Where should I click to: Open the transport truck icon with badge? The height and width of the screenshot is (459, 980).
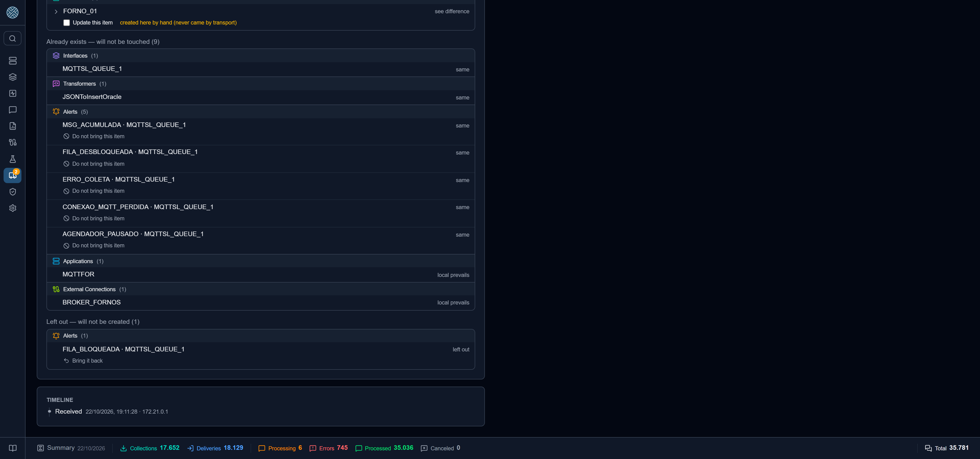click(13, 175)
